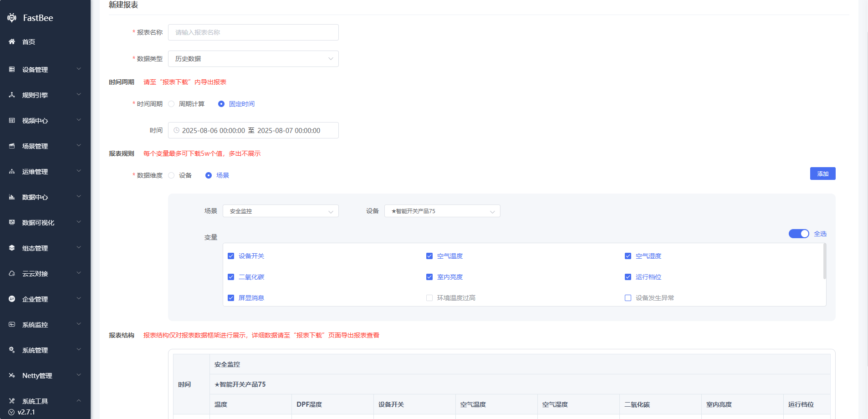Click the 规则引擎 sidebar icon
Image resolution: width=868 pixels, height=419 pixels.
12,95
